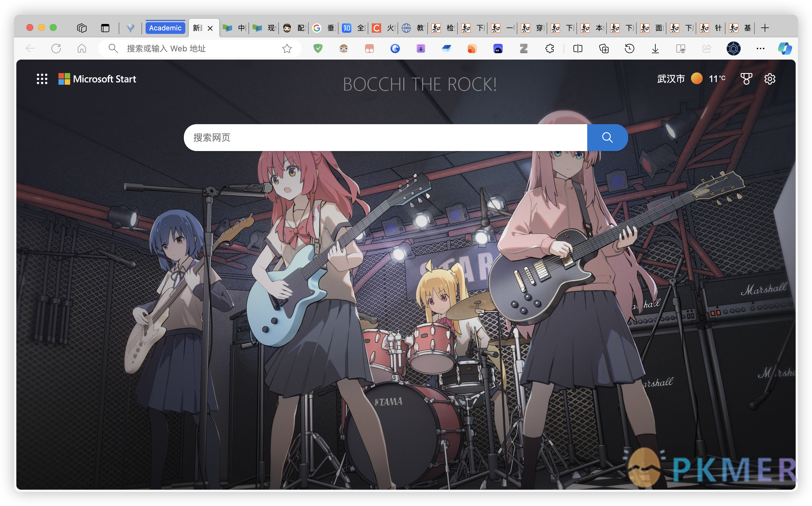Open 武汉市 weather details

691,79
